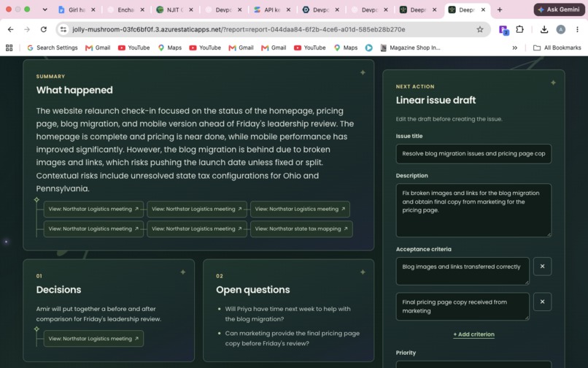Close the API ke... tab
The width and height of the screenshot is (588, 368).
[288, 9]
